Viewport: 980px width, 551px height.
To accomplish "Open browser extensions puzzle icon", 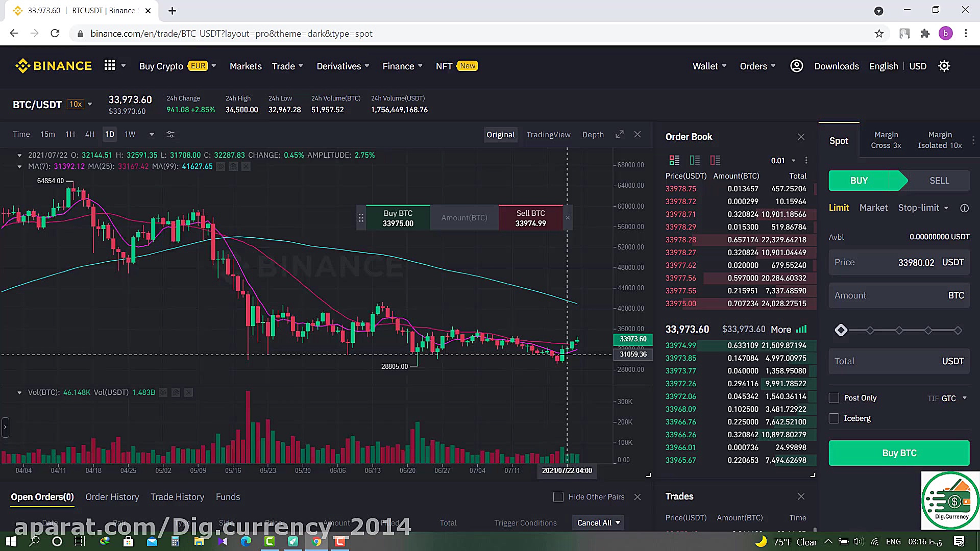I will coord(925,34).
